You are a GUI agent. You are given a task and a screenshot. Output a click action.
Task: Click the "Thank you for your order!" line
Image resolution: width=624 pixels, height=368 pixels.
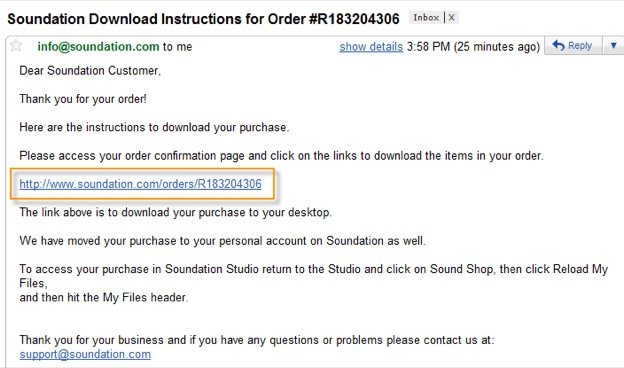point(83,99)
